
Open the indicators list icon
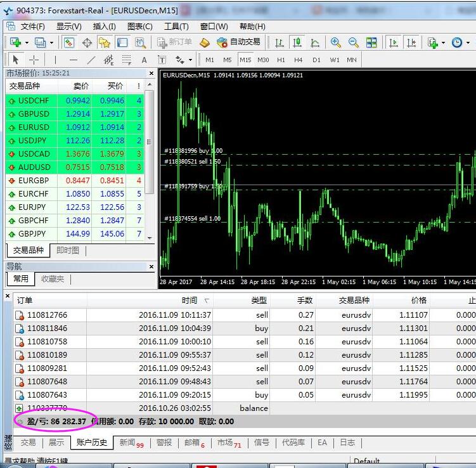433,42
